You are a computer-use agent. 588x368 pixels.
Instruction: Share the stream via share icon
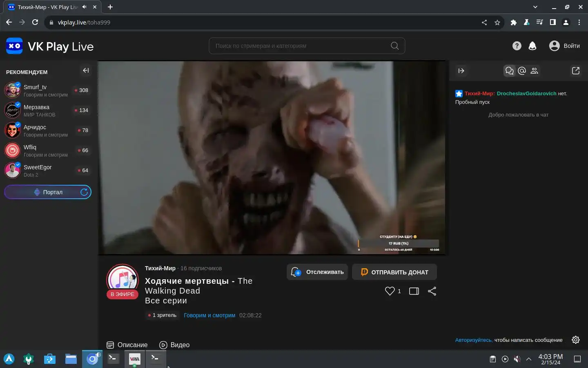tap(432, 291)
